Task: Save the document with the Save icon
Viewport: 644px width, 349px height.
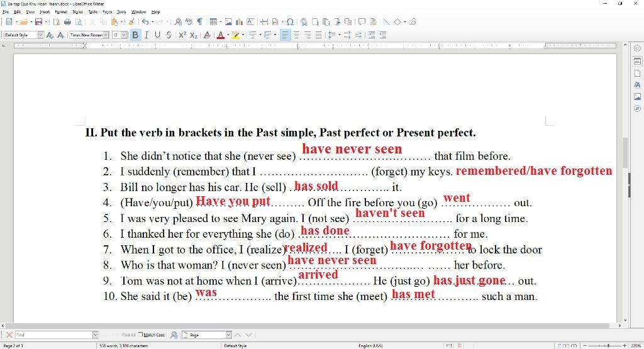Action: click(38, 22)
